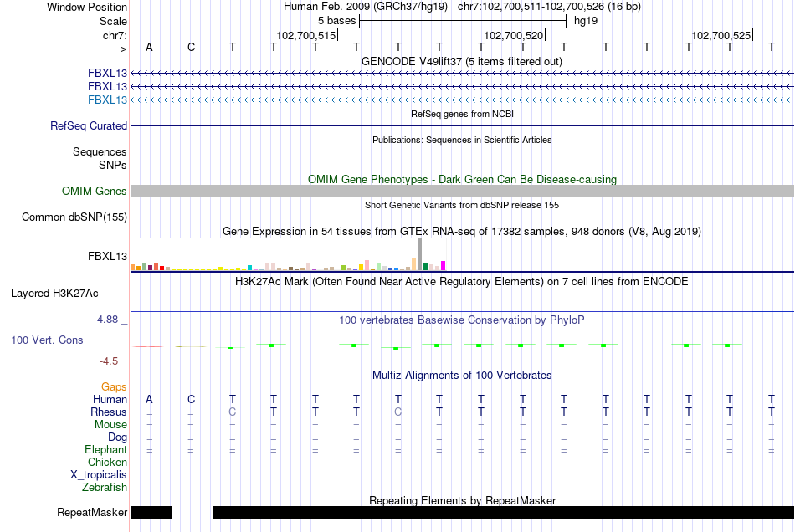Click the light blue FBXL13 transcript label
795x532 pixels.
pyautogui.click(x=107, y=100)
